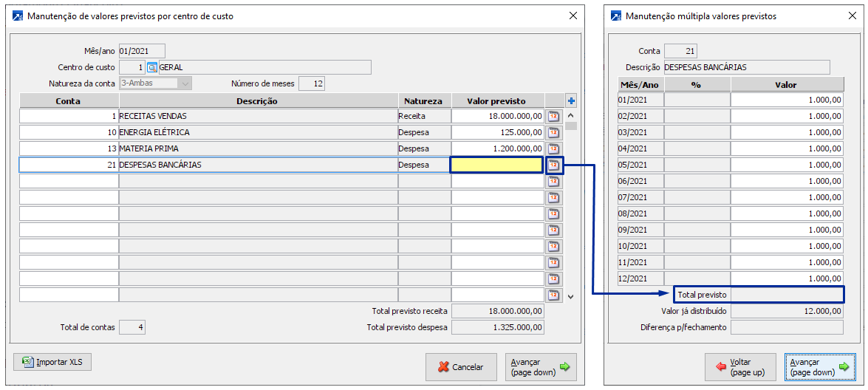Click calendar icon for MATERIA PRIMA row
Screen dimensions: 868x390
[x=553, y=148]
